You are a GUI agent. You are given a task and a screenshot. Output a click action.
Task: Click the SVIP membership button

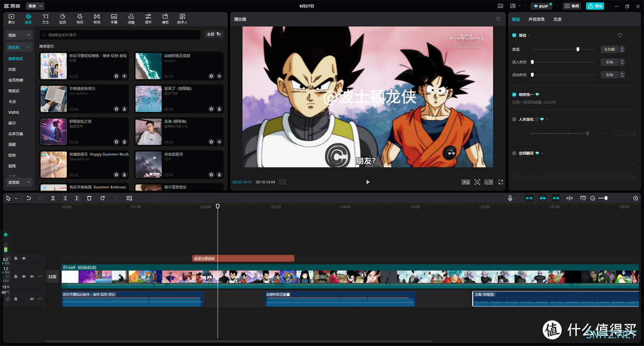(541, 6)
